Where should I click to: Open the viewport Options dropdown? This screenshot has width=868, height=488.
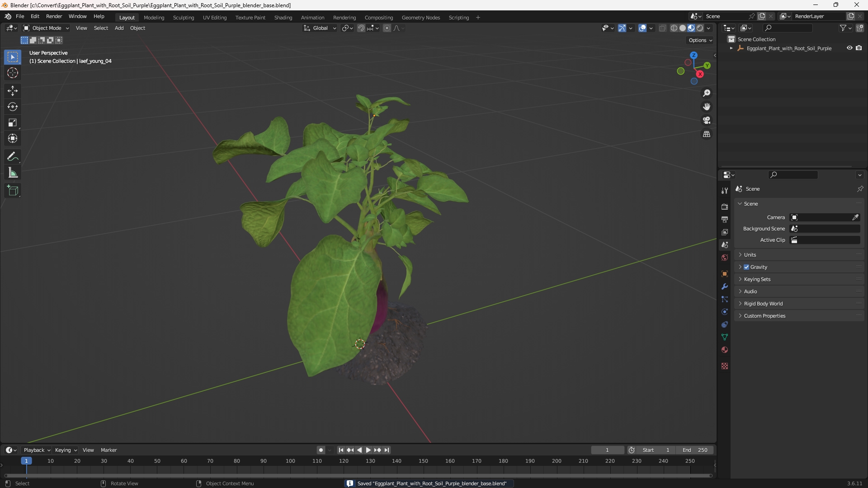[700, 40]
